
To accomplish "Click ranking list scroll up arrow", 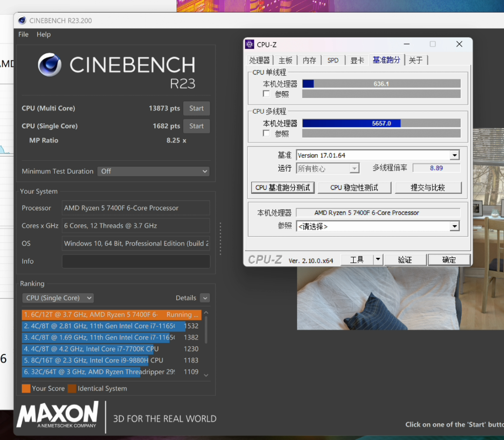I will click(206, 312).
